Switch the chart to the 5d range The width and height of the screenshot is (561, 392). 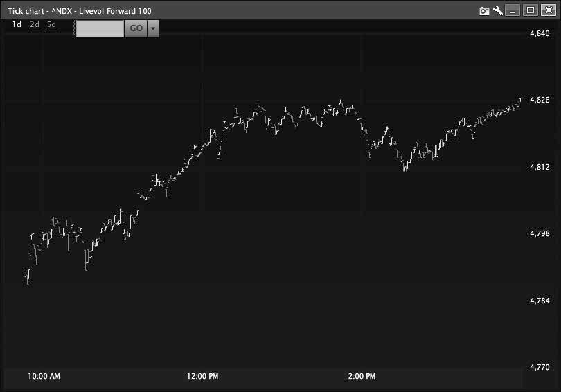pos(51,24)
